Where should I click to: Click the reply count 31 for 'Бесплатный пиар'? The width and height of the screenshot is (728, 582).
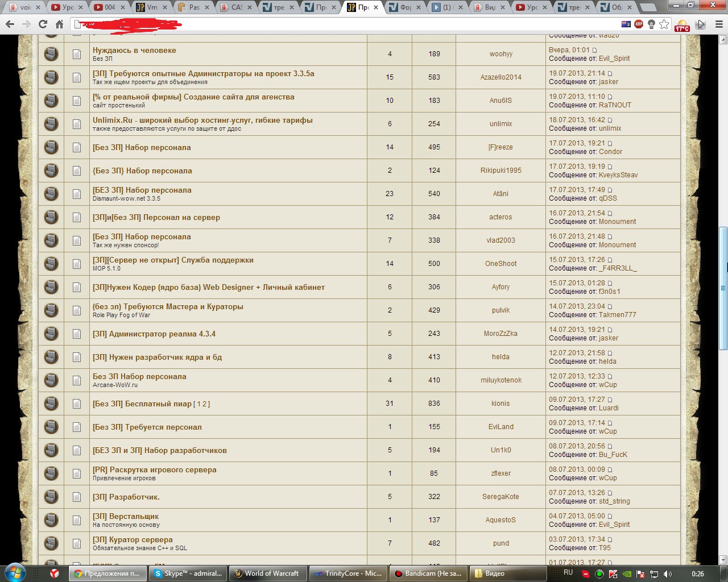coord(390,404)
